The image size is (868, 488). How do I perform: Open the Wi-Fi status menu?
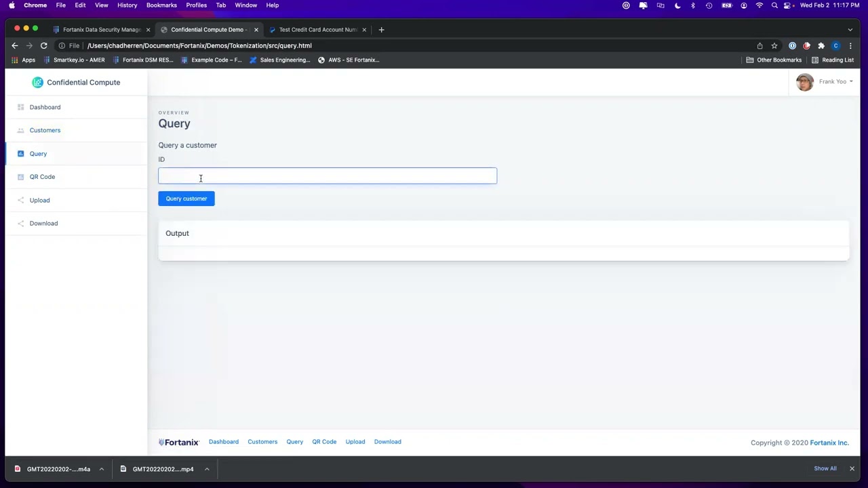759,5
